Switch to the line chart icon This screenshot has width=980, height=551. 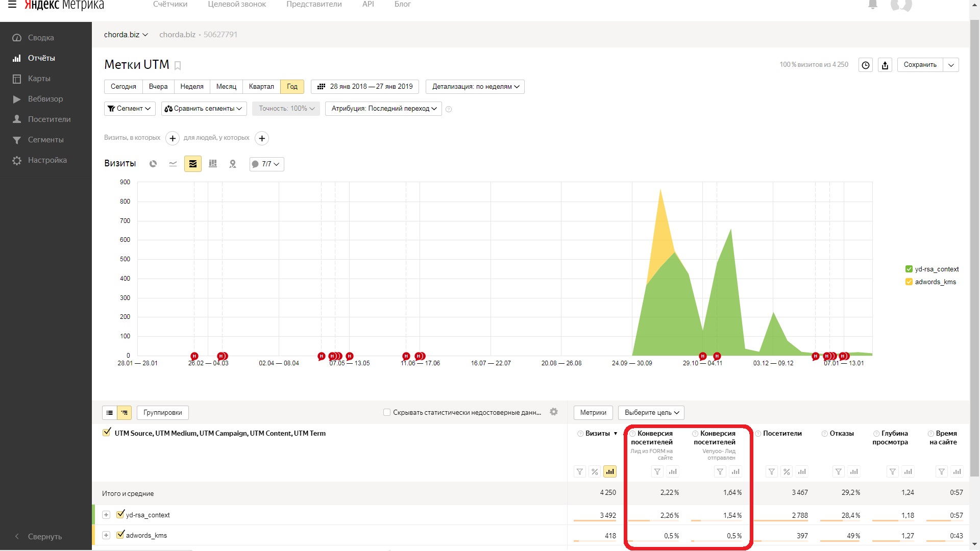click(173, 164)
